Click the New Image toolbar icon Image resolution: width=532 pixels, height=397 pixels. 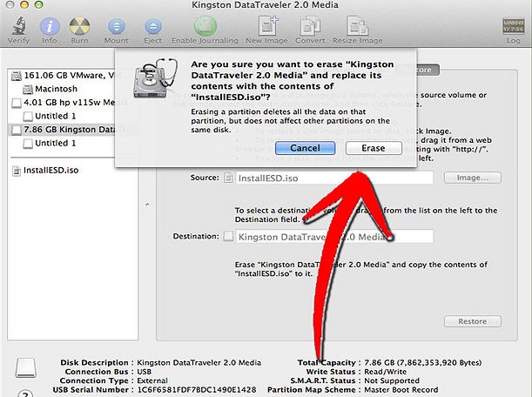(267, 26)
